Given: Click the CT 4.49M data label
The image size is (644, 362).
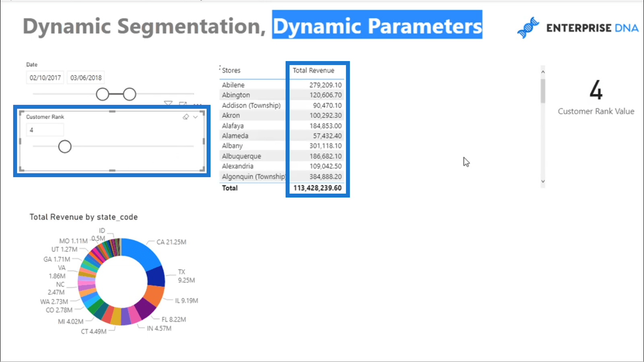Looking at the screenshot, I should point(94,331).
